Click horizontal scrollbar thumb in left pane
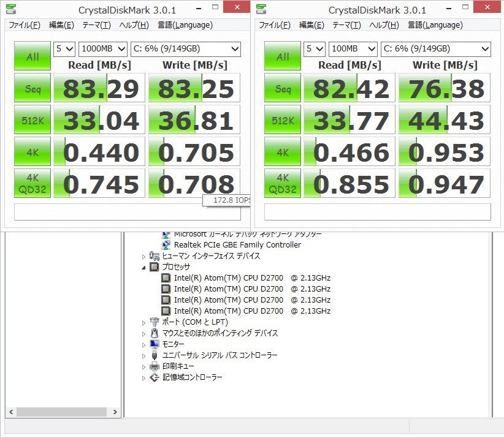 click(x=61, y=412)
